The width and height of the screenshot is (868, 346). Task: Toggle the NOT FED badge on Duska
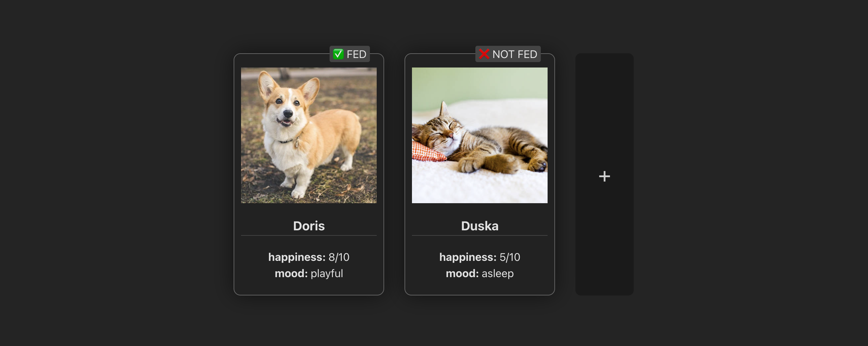[508, 54]
